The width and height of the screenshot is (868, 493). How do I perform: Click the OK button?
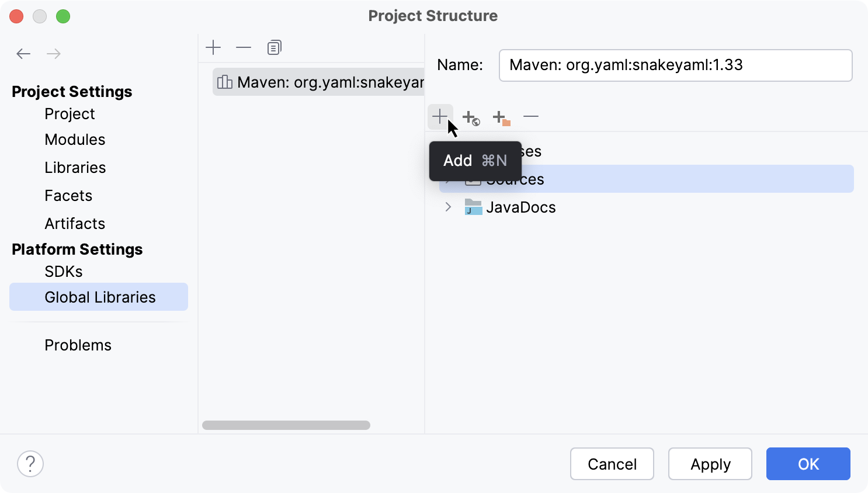pyautogui.click(x=808, y=464)
